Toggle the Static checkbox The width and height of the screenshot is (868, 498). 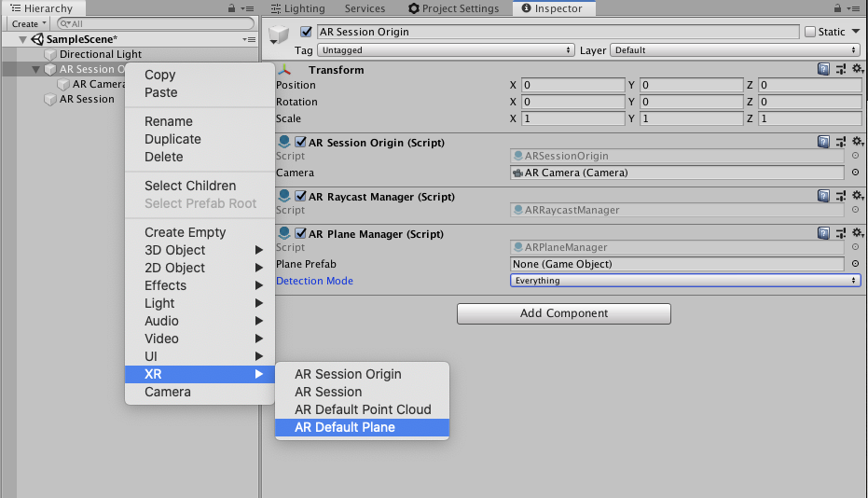pos(810,32)
